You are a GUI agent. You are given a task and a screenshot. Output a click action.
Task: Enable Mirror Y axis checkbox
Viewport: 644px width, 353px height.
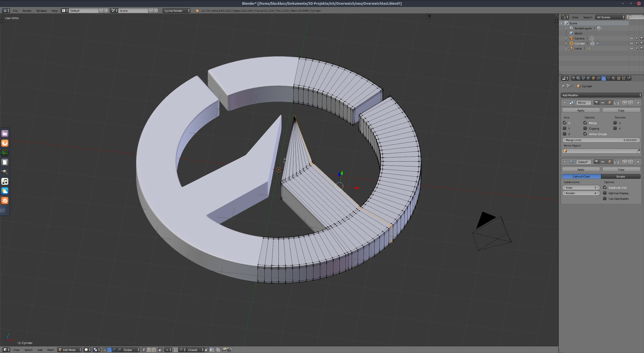565,128
